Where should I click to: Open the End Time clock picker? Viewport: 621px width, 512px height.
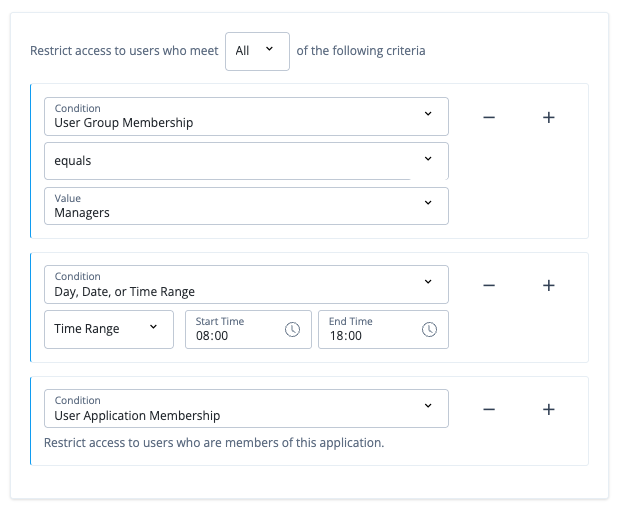pos(429,329)
